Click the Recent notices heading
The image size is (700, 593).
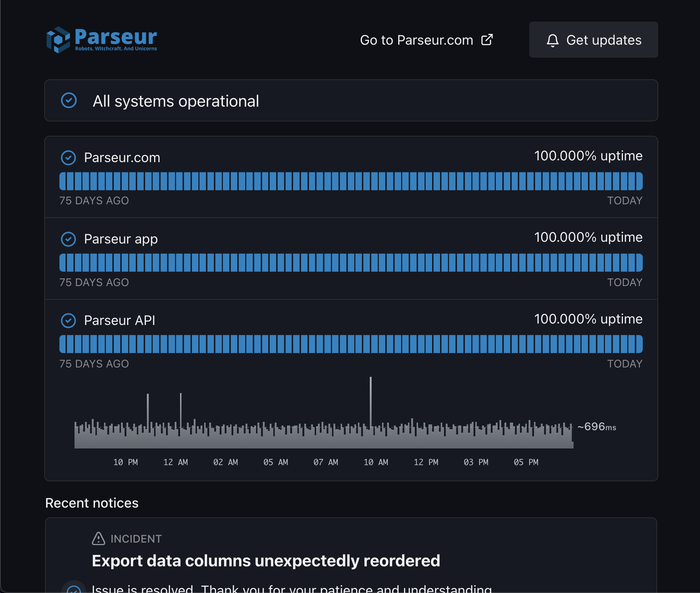[92, 503]
